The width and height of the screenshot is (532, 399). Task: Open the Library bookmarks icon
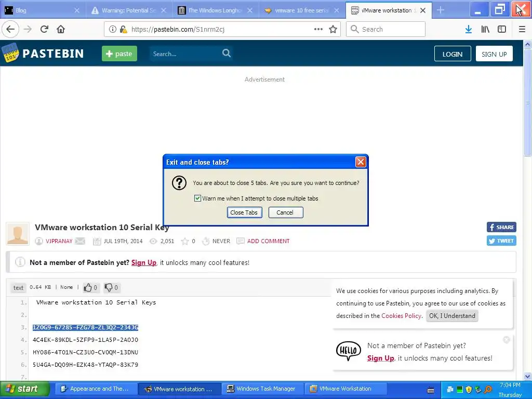485,29
